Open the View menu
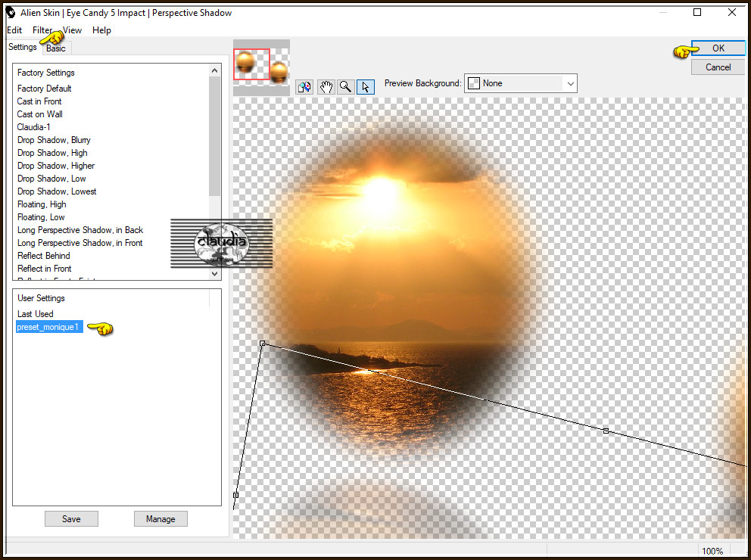 pyautogui.click(x=73, y=30)
